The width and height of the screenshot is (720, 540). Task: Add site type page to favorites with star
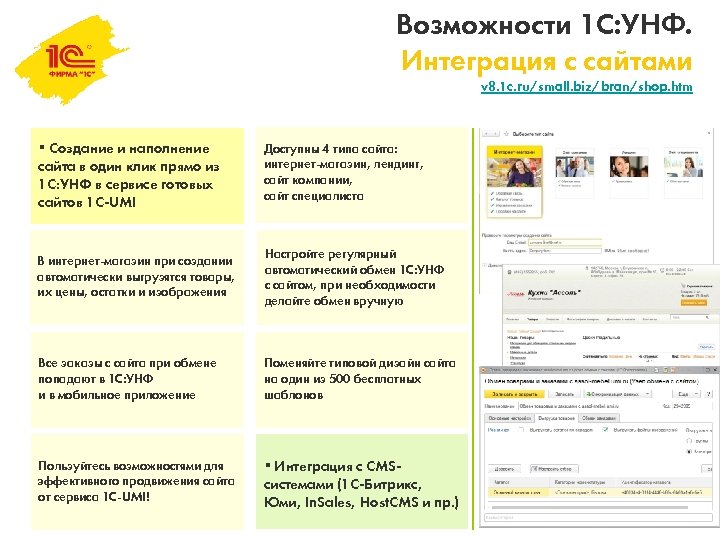(x=506, y=134)
